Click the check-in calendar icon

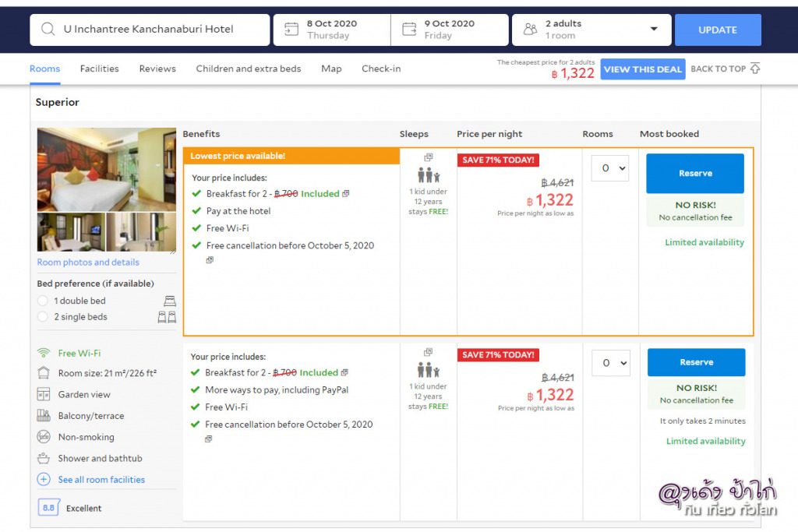pos(291,30)
